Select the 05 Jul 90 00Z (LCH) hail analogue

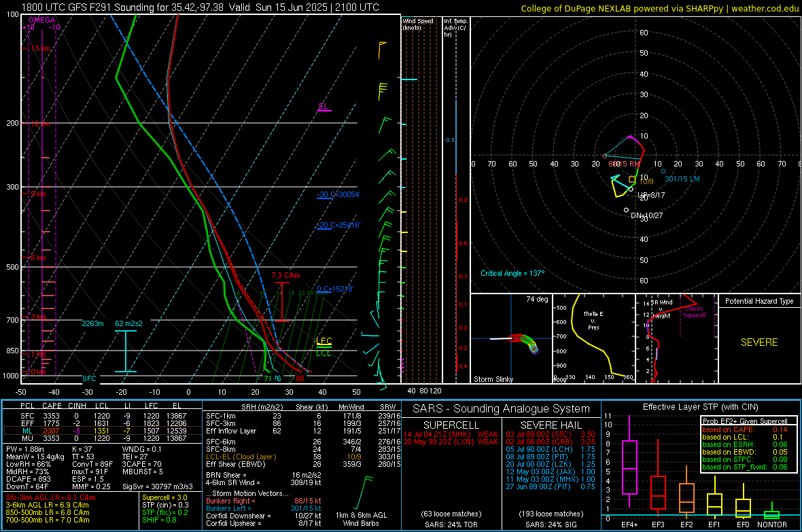pyautogui.click(x=551, y=450)
